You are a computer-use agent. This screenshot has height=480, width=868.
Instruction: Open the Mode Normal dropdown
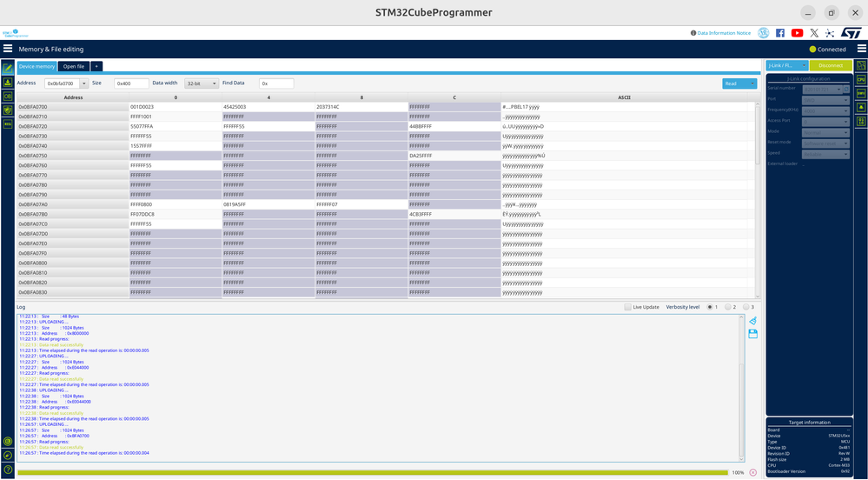(826, 132)
